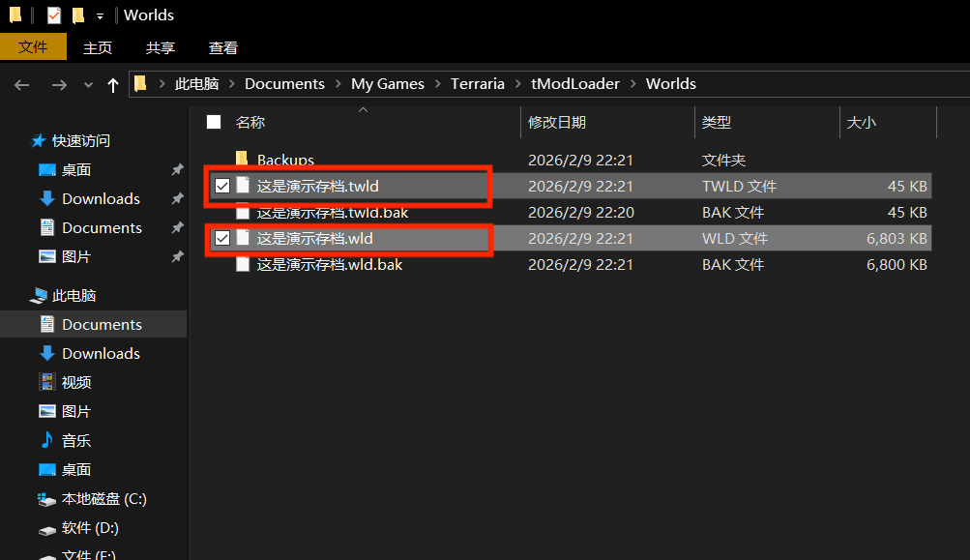Switch to the 查看 View tab

tap(222, 47)
